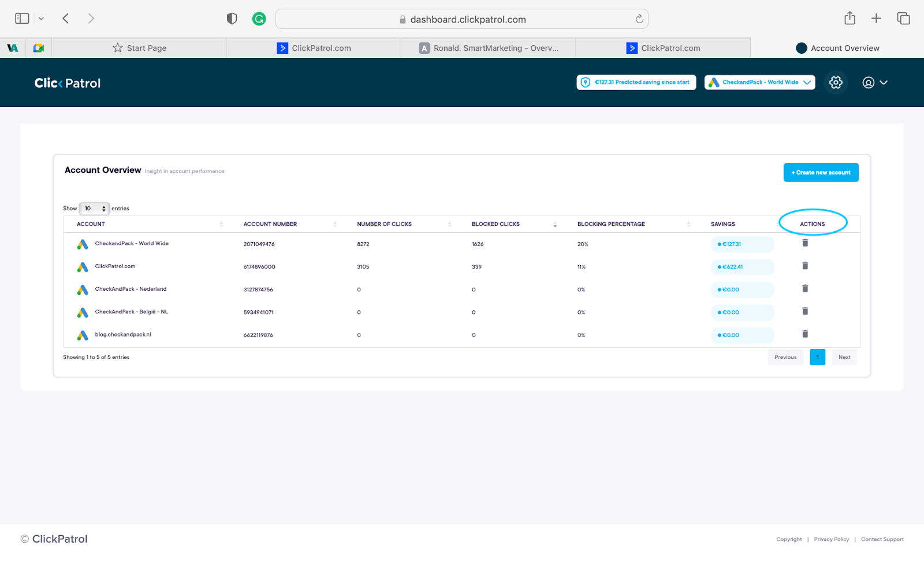This screenshot has width=924, height=578.
Task: Click trash icon for ClickPatrol.com row
Action: pos(805,266)
